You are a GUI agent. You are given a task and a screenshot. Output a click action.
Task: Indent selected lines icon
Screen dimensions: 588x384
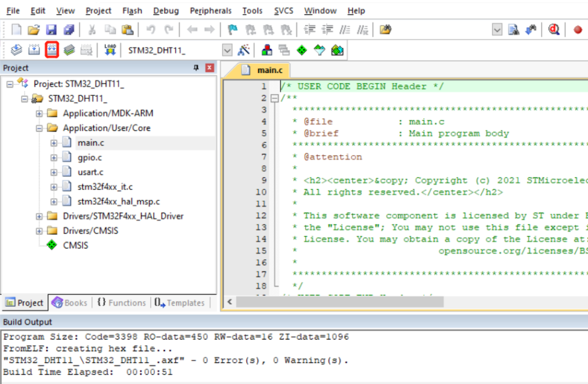[x=309, y=30]
